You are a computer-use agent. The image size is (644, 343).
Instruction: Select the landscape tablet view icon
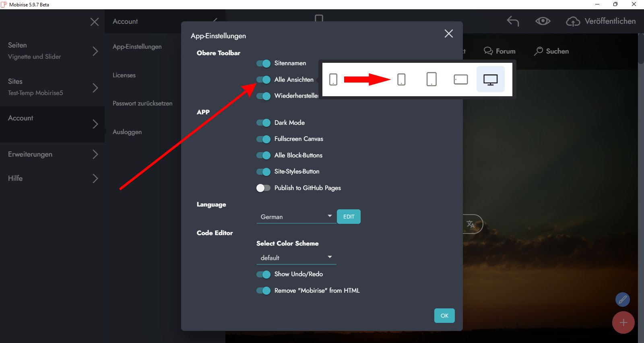(x=460, y=80)
